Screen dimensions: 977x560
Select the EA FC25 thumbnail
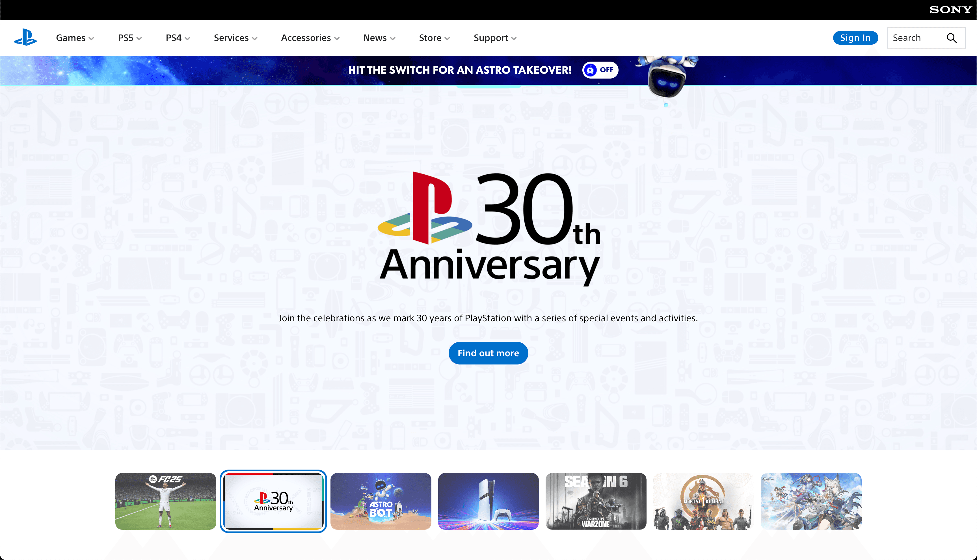pos(165,501)
